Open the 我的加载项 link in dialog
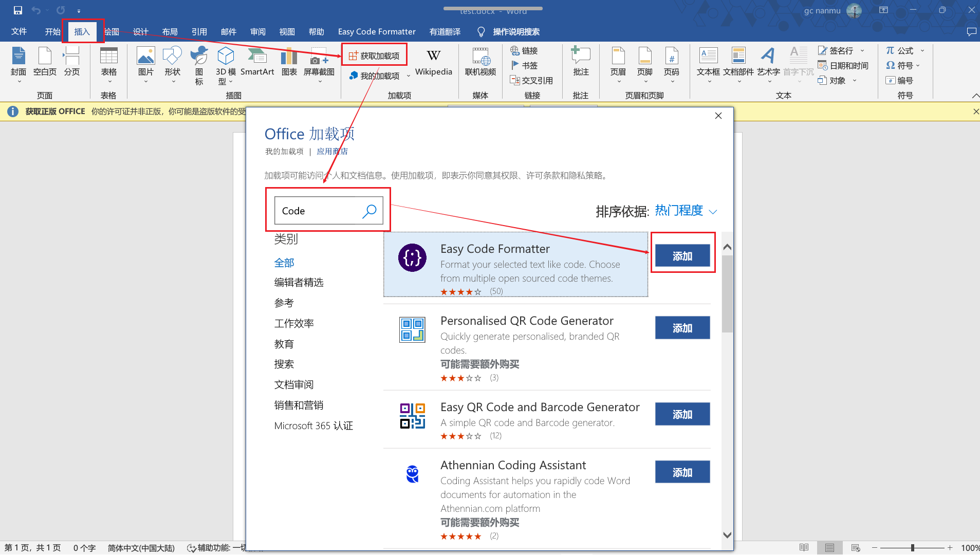The width and height of the screenshot is (980, 555). (284, 151)
